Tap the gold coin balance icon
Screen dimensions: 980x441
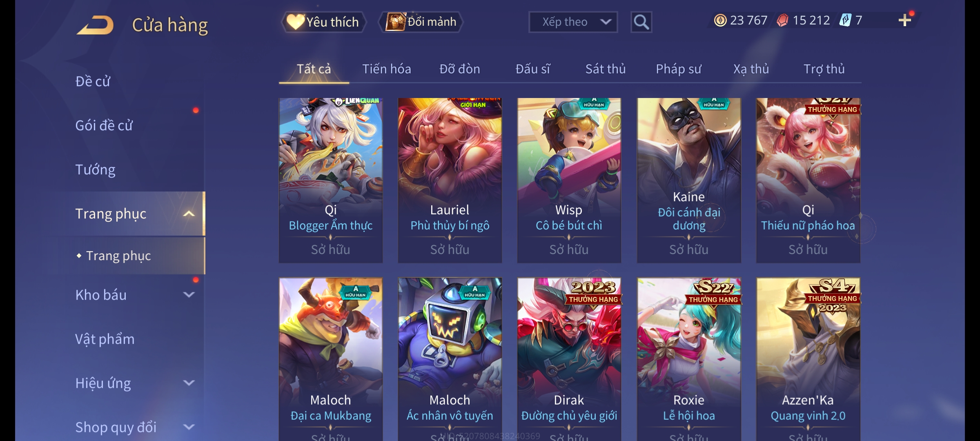tap(720, 20)
